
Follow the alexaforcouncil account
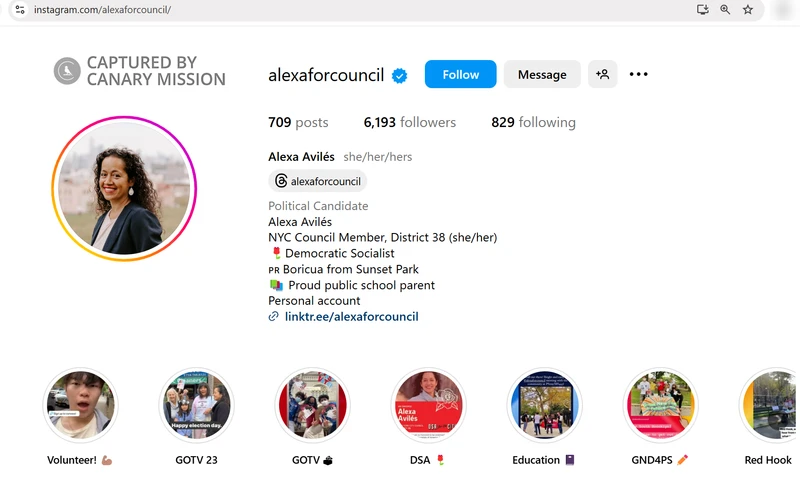(460, 74)
